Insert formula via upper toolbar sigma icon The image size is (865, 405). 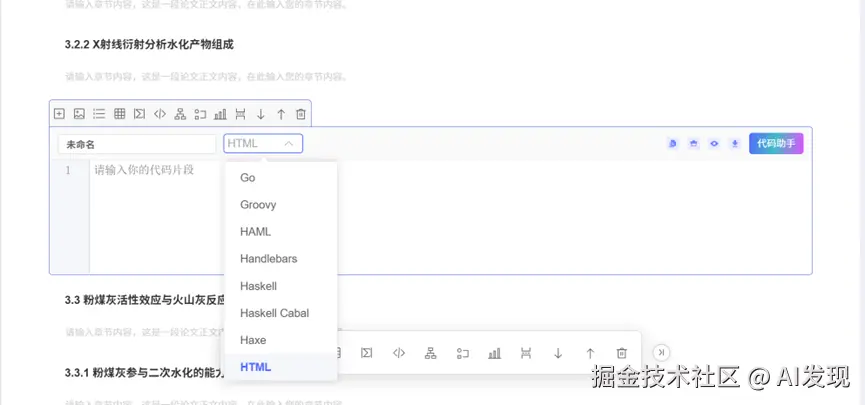(x=140, y=114)
